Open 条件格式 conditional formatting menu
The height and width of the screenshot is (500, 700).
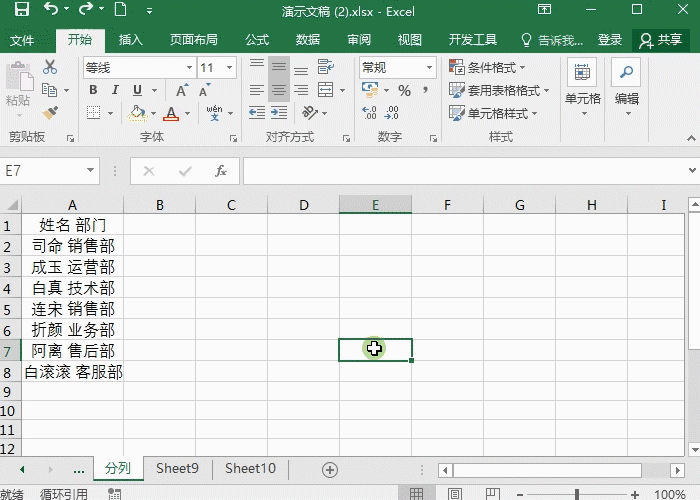(487, 67)
